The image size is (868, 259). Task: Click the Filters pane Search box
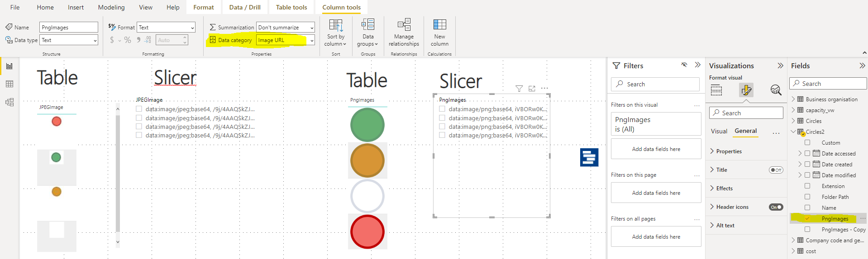(655, 84)
